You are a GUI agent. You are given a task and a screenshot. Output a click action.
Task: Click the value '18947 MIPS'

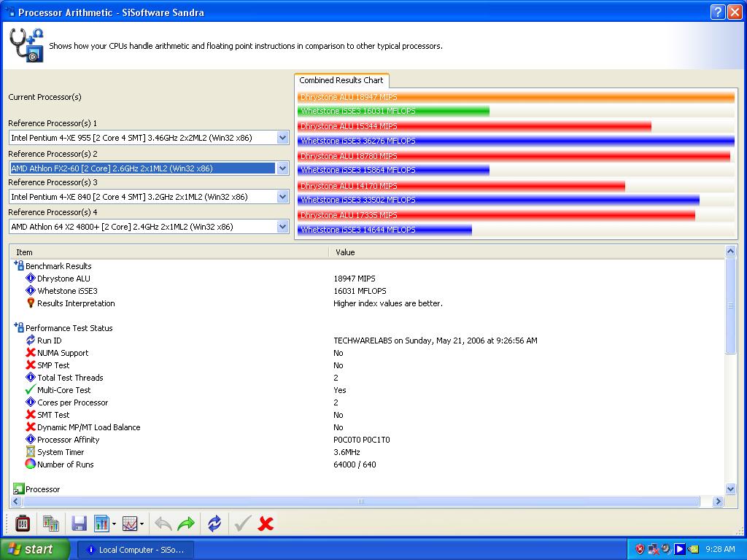pos(354,279)
